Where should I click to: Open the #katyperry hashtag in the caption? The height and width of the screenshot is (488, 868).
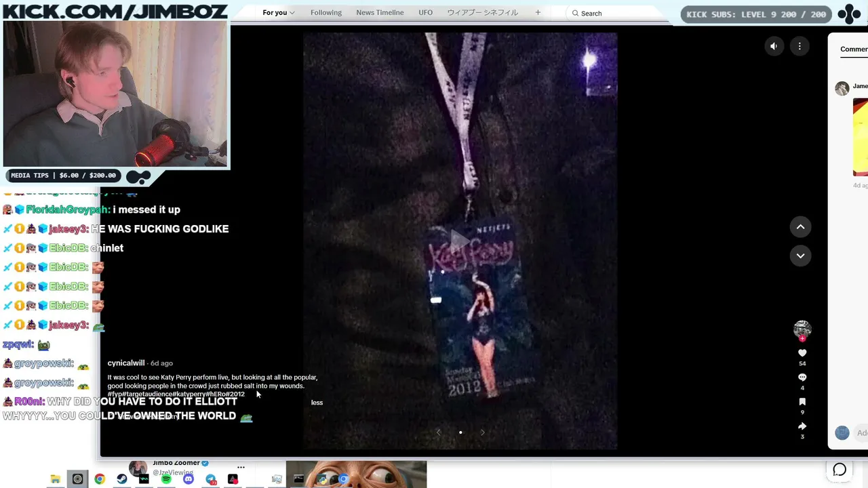coord(191,394)
